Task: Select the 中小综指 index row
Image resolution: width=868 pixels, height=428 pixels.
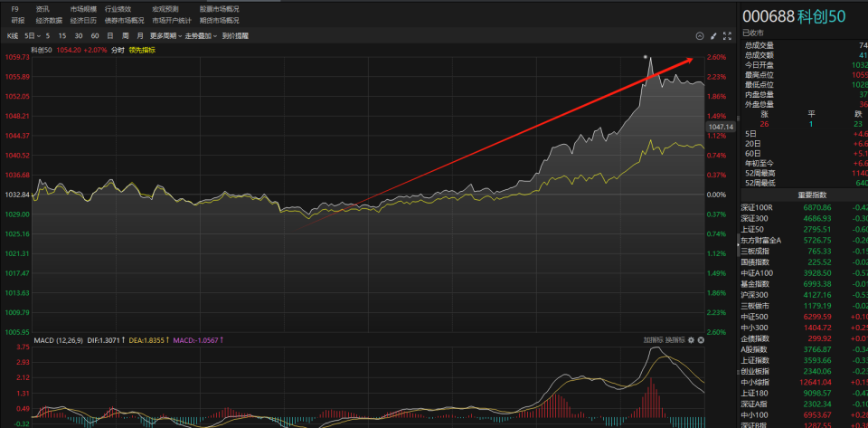Action: pyautogui.click(x=805, y=382)
